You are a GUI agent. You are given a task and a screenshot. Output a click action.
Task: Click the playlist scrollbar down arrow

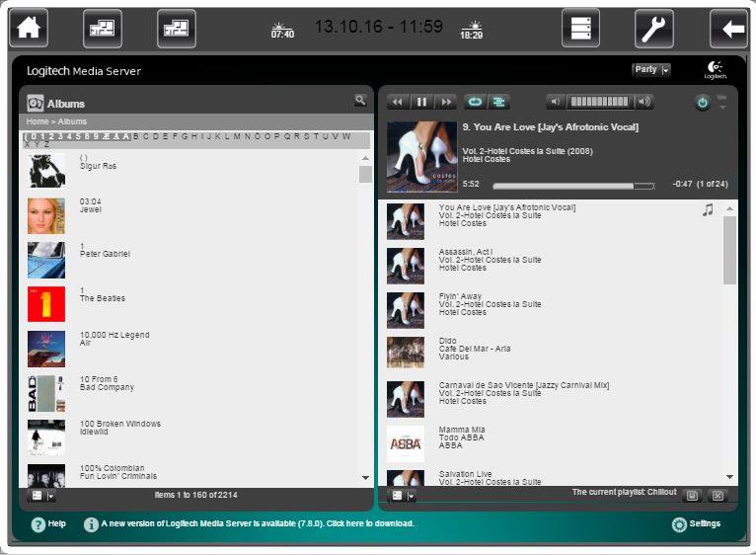click(730, 477)
